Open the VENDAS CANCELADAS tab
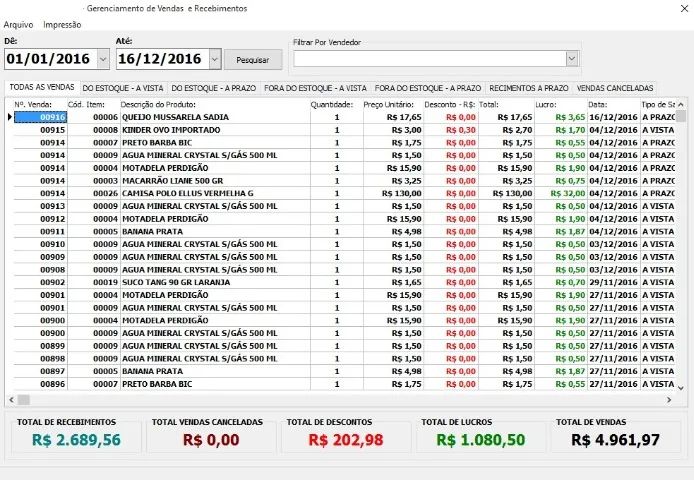This screenshot has width=694, height=480. point(615,88)
